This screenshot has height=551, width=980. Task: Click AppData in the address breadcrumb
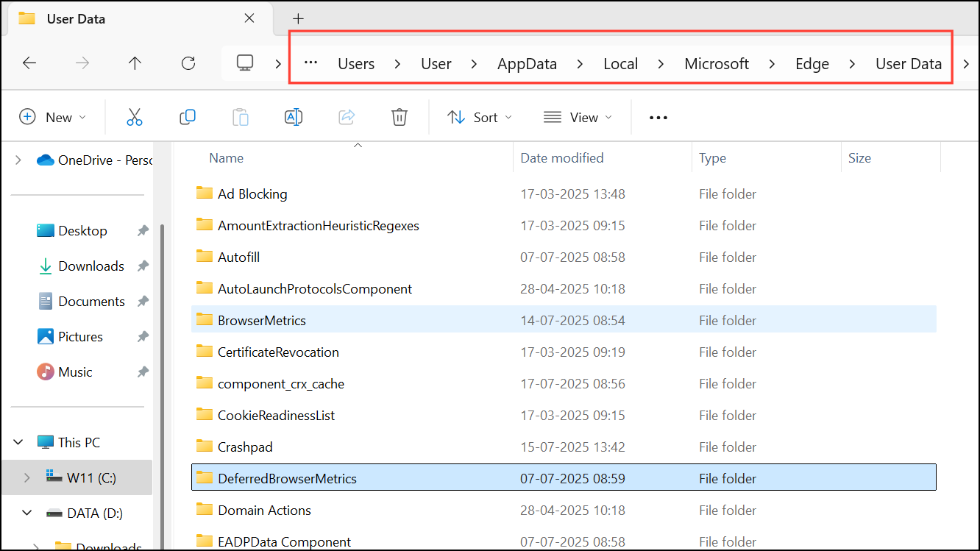tap(527, 64)
